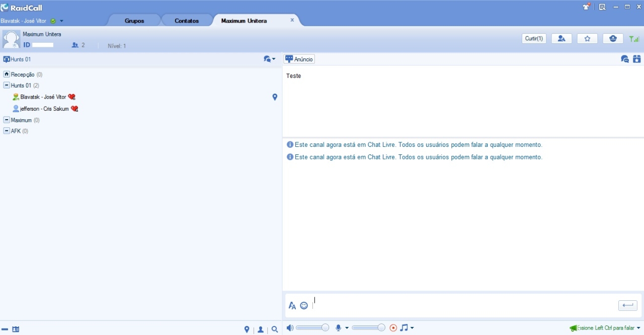Screen dimensions: 644x335
Task: Click the star favorite group button
Action: [587, 39]
